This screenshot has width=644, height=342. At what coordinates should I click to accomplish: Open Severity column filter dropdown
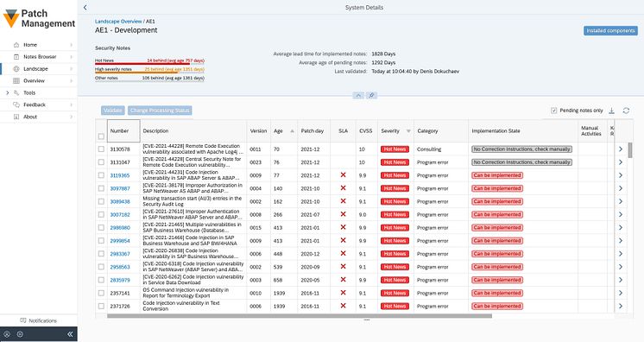coord(408,131)
